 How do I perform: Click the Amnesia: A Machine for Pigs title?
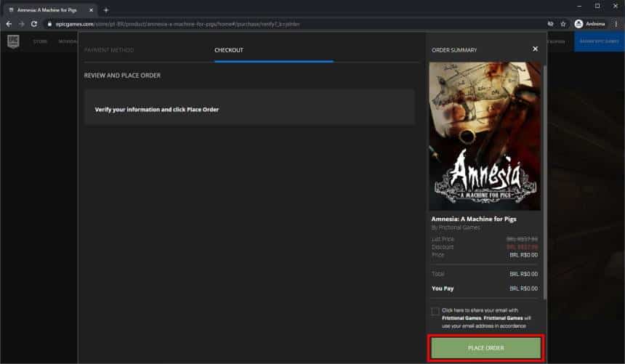click(474, 219)
